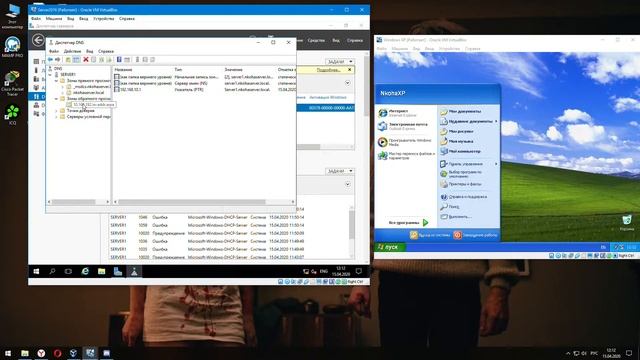Open Вид menu in DNS Manager
This screenshot has width=640, height=360.
pos(89,51)
